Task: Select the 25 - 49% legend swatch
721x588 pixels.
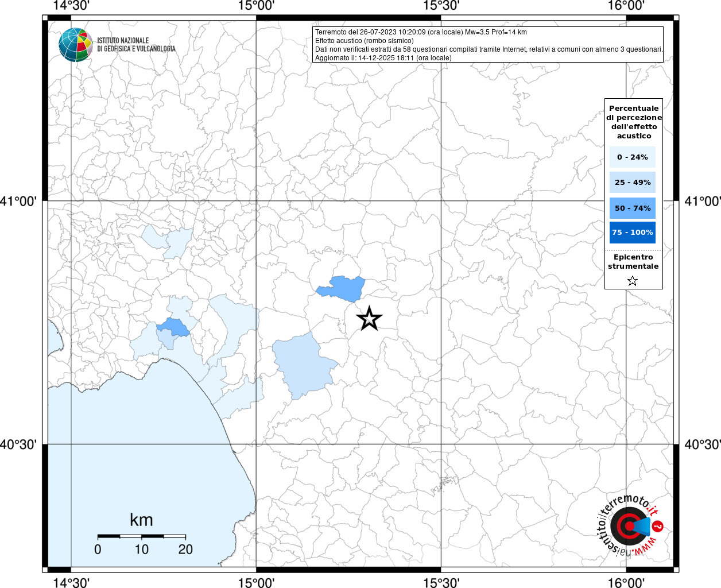Action: pos(633,182)
